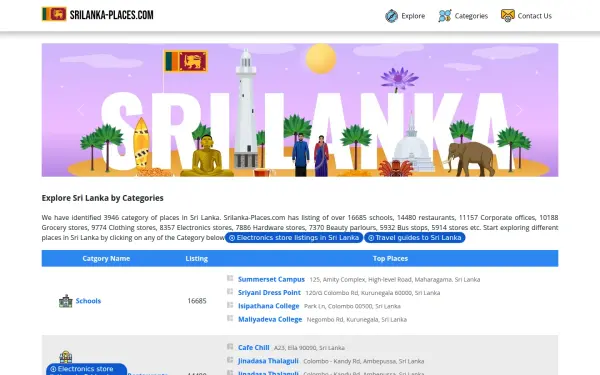Click the Schools building icon
The width and height of the screenshot is (600, 375).
[66, 301]
